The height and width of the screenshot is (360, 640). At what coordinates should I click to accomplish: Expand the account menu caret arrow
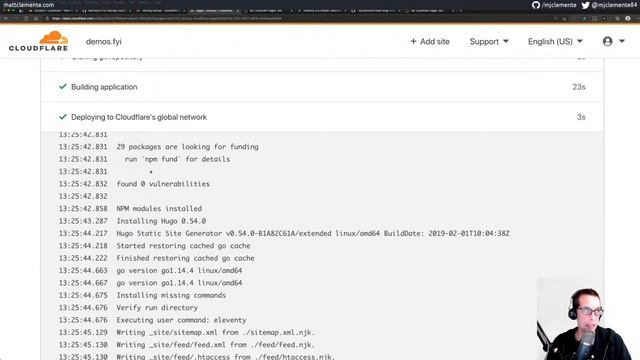coord(622,41)
